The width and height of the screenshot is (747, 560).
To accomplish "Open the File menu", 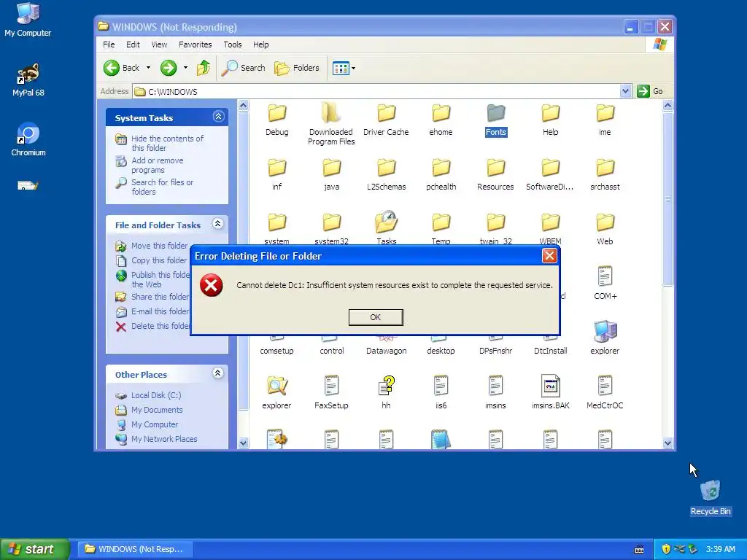I will pyautogui.click(x=109, y=44).
